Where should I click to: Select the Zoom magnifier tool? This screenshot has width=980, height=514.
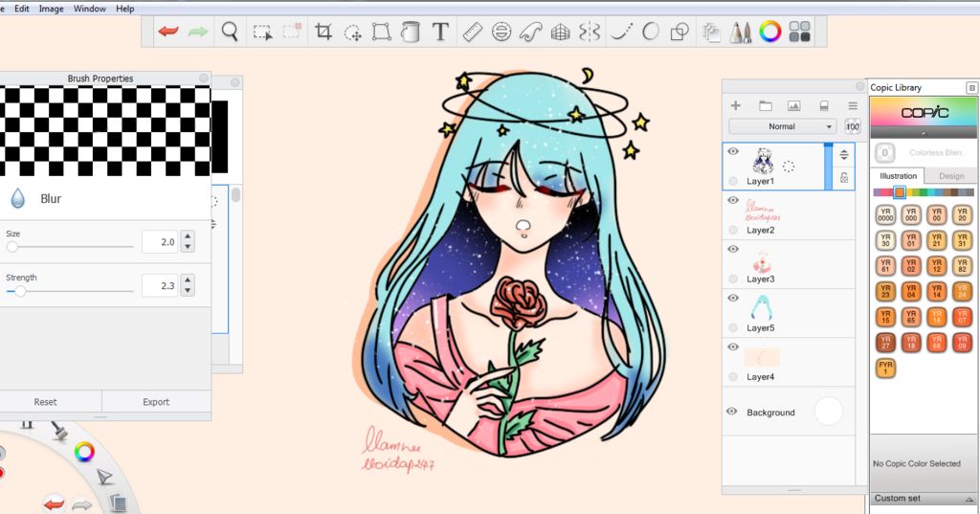click(x=230, y=32)
